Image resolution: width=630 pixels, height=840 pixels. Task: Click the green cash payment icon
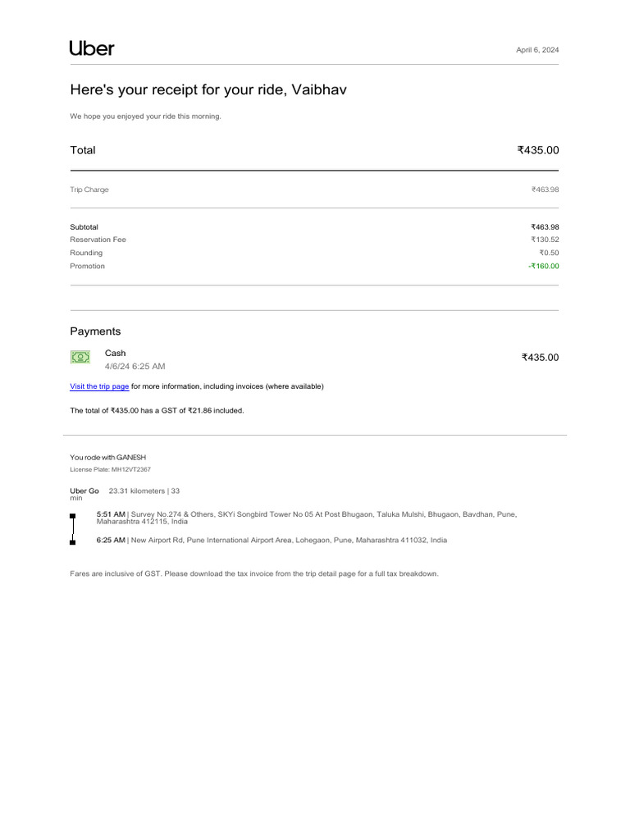80,357
